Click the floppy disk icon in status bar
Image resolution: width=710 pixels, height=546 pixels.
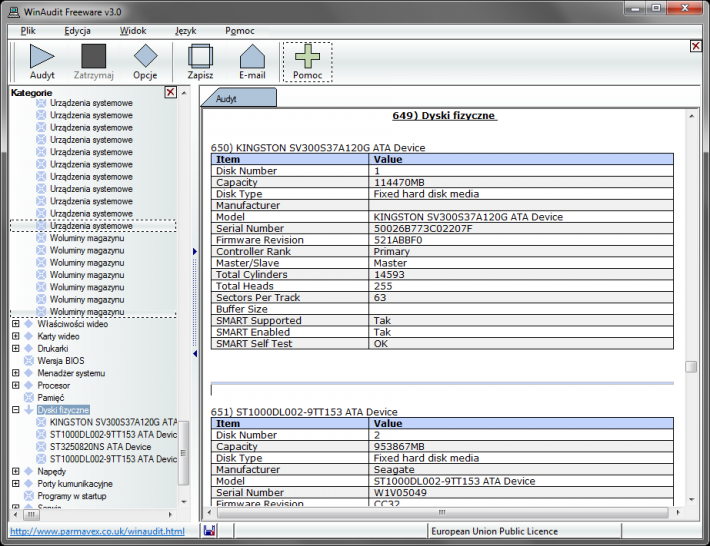pos(209,531)
